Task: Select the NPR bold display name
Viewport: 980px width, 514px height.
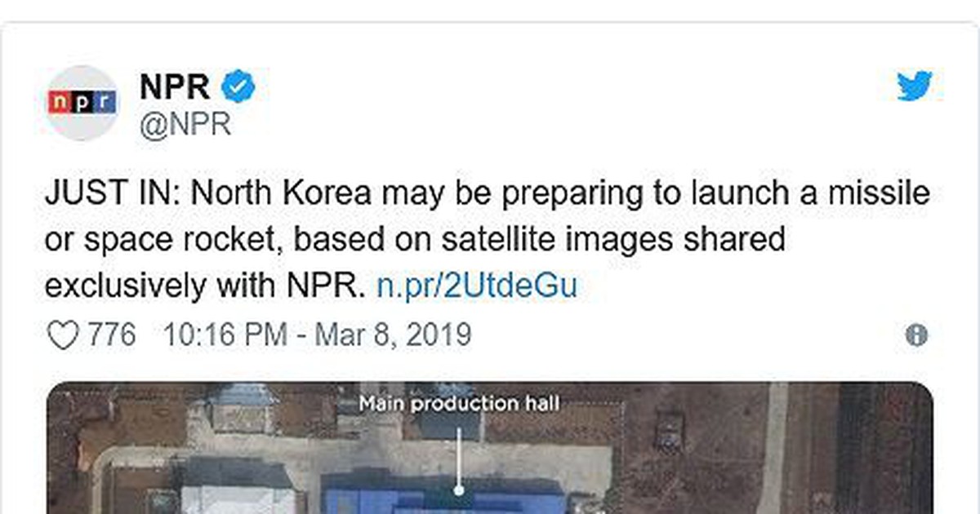Action: pyautogui.click(x=175, y=87)
